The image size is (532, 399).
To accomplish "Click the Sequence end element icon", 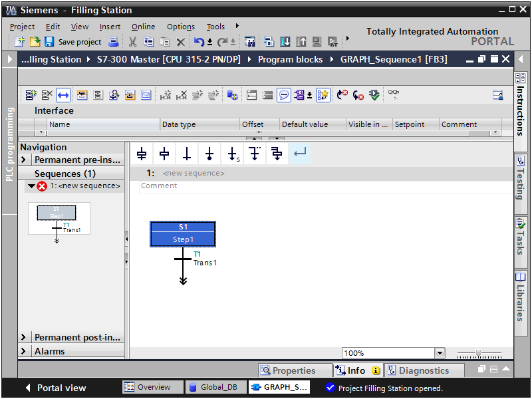I will pyautogui.click(x=209, y=154).
